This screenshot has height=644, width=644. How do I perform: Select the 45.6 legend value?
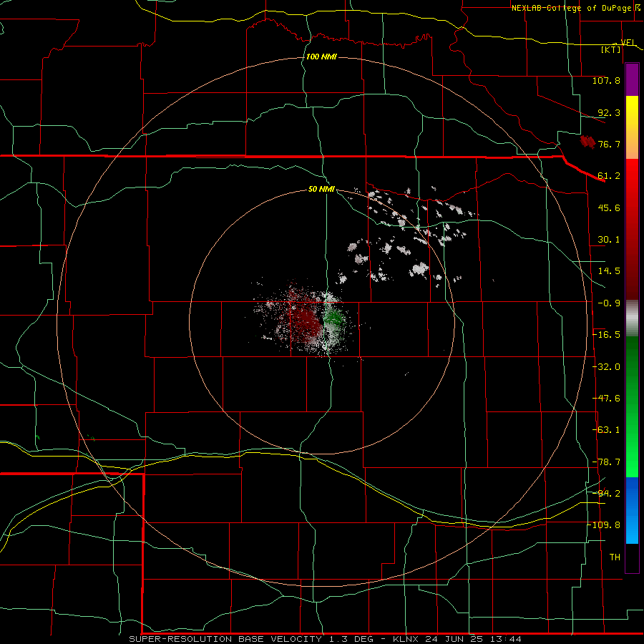[609, 208]
